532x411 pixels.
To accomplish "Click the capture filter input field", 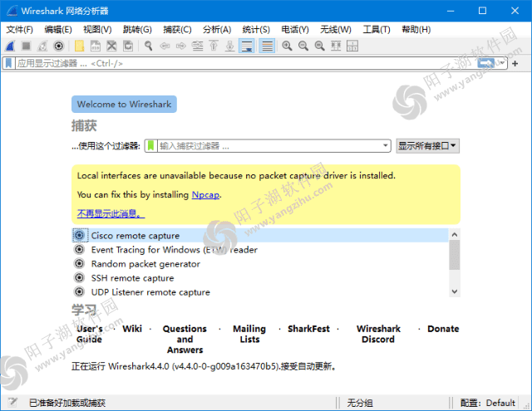I will coord(268,145).
